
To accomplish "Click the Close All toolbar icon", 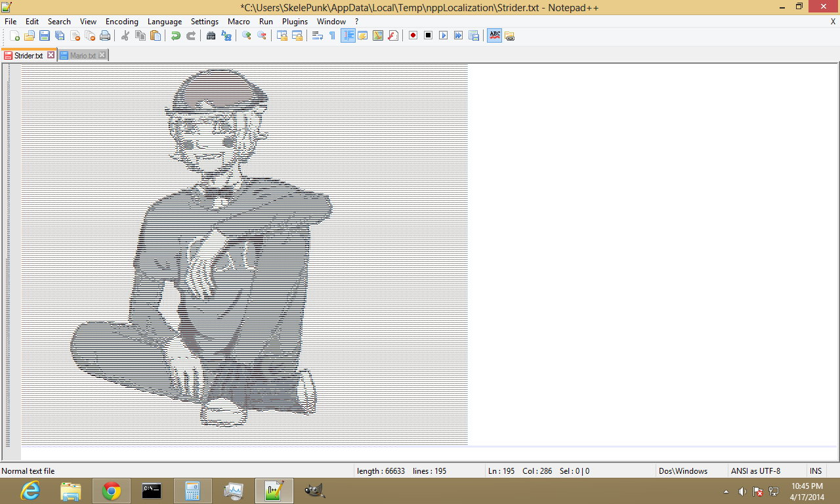I will tap(90, 35).
